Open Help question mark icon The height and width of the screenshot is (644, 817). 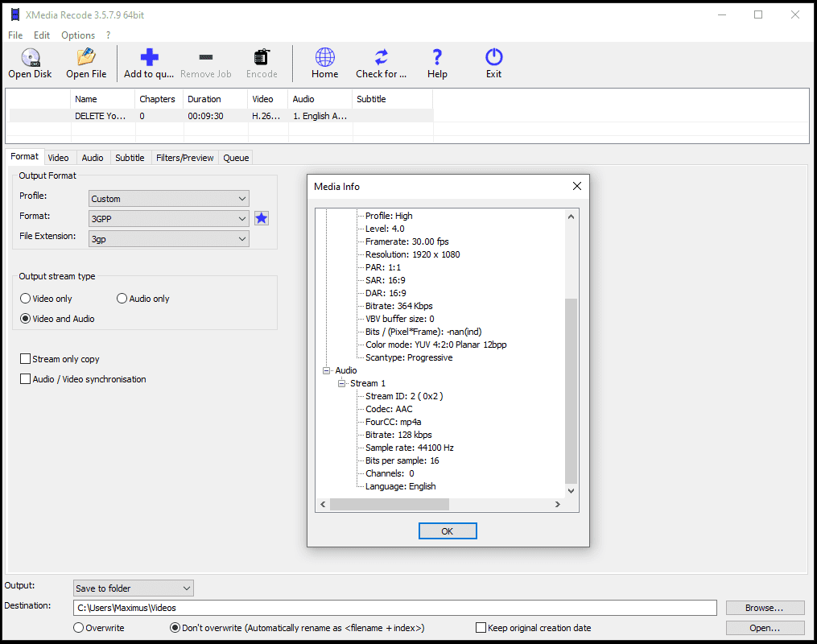point(437,58)
